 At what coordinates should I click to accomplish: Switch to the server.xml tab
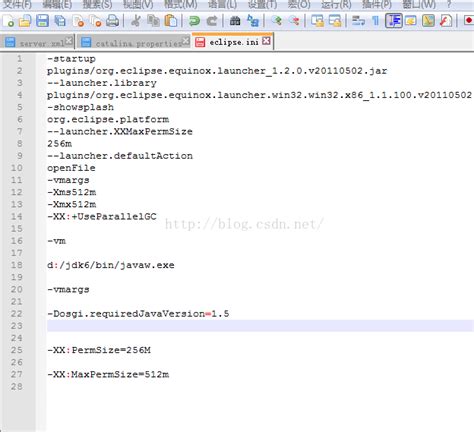coord(37,42)
